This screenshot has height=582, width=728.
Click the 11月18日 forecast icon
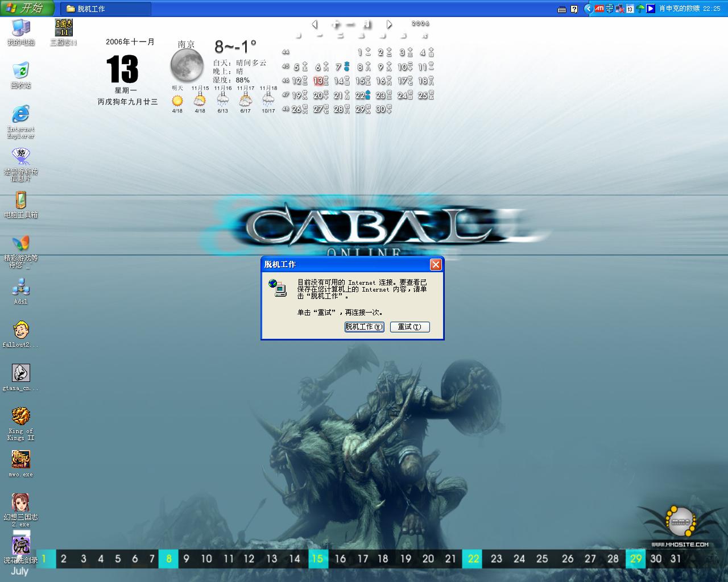pyautogui.click(x=268, y=101)
